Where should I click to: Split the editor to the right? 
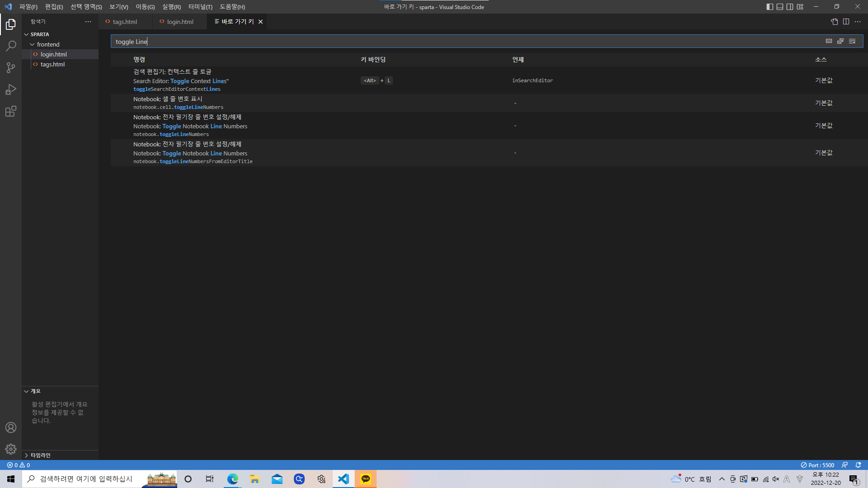pyautogui.click(x=846, y=22)
